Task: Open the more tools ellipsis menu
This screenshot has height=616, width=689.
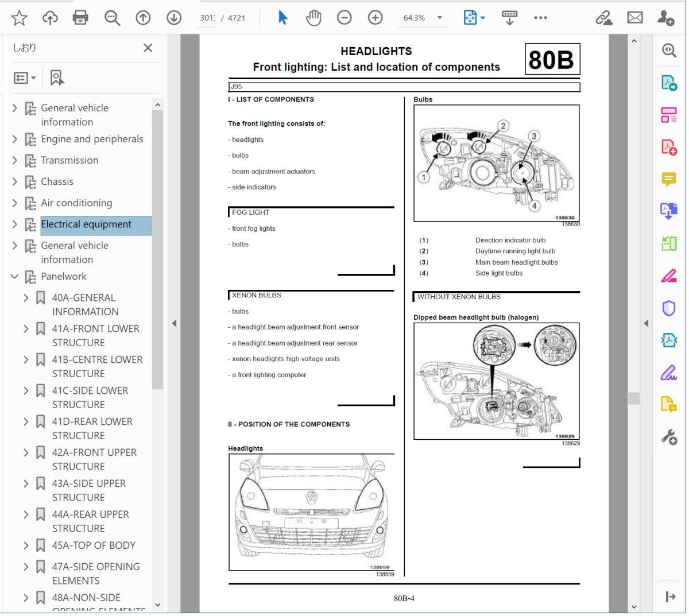Action: [540, 18]
